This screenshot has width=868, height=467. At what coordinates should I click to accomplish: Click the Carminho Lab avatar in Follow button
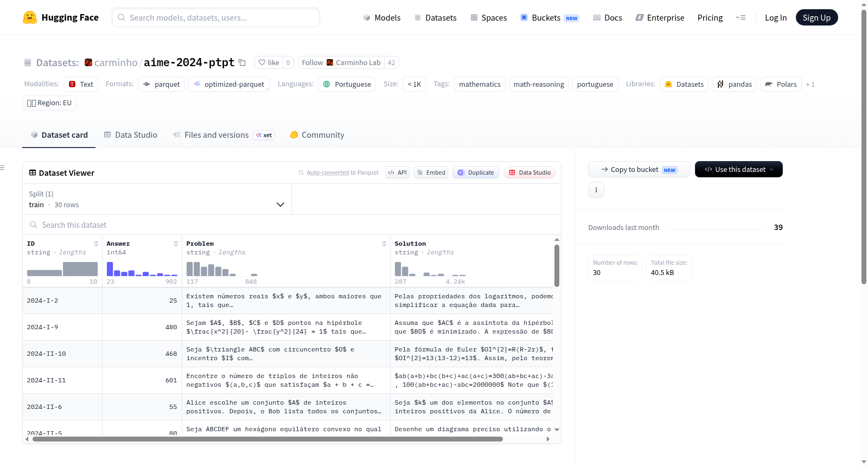[x=330, y=62]
